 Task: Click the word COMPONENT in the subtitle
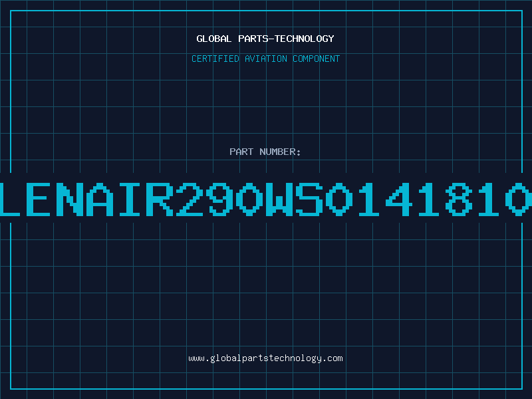(x=317, y=59)
